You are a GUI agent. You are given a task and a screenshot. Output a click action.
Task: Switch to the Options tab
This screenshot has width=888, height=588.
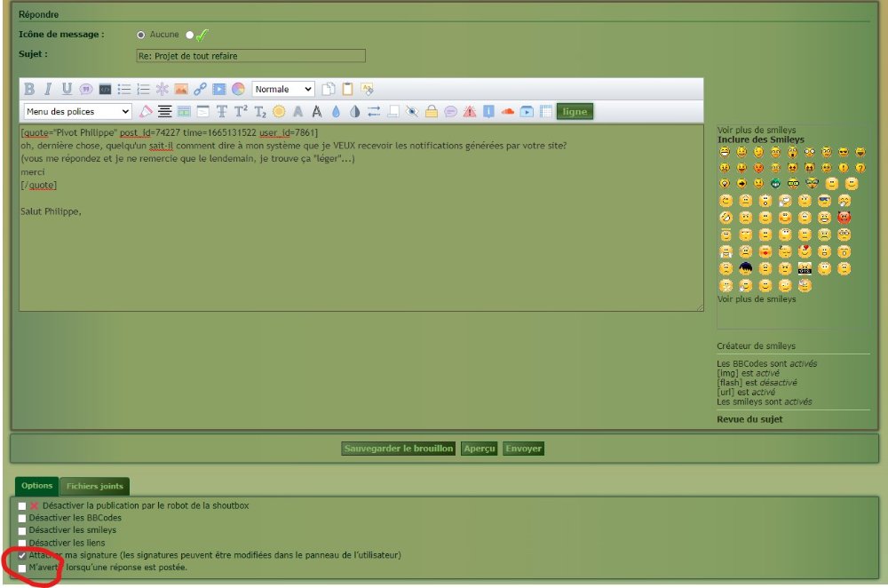click(36, 486)
